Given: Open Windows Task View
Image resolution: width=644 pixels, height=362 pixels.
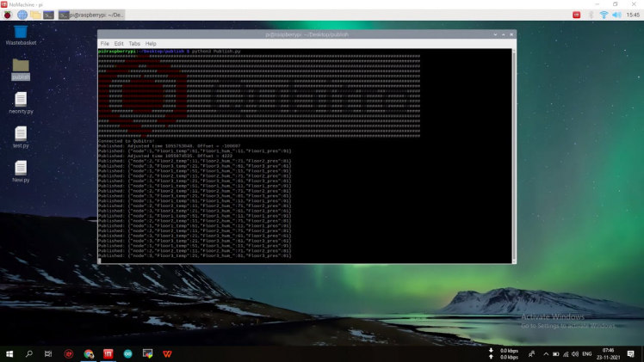Looking at the screenshot, I should 48,353.
